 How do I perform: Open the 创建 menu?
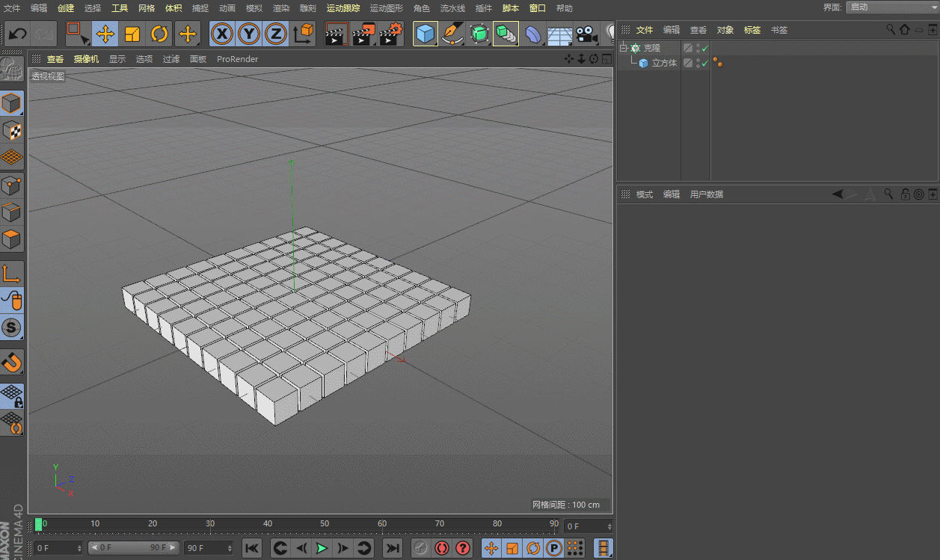click(66, 8)
